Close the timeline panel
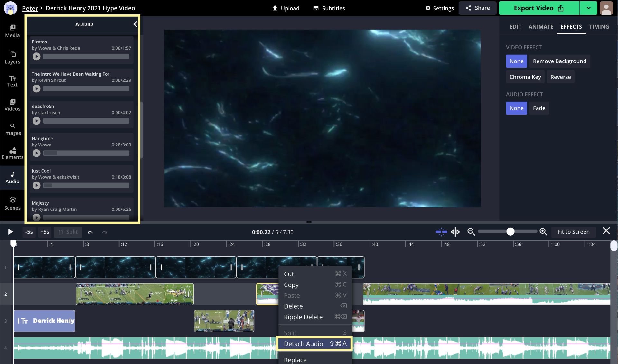 point(606,231)
